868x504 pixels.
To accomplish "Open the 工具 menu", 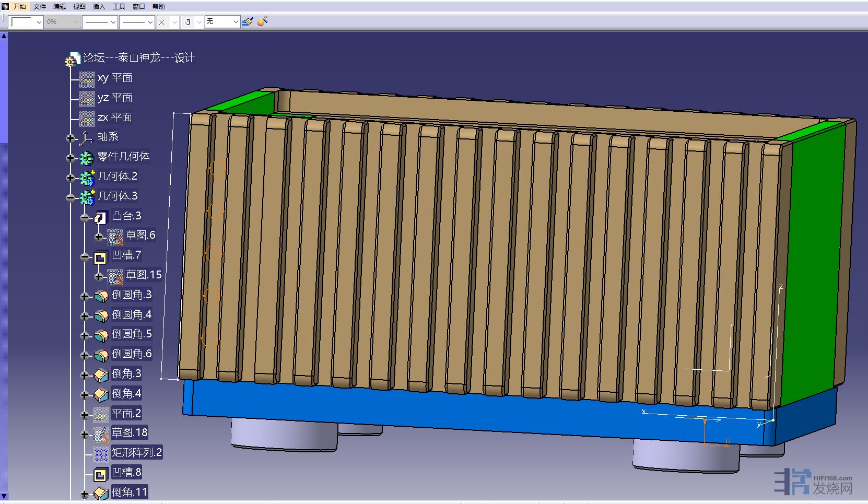I will pos(119,7).
